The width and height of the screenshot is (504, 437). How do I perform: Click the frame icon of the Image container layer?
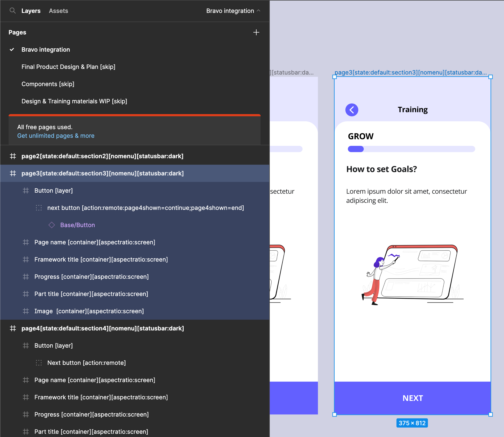(x=26, y=311)
